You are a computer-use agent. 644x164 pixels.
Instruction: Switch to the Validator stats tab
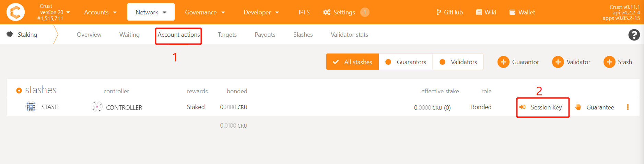(349, 35)
